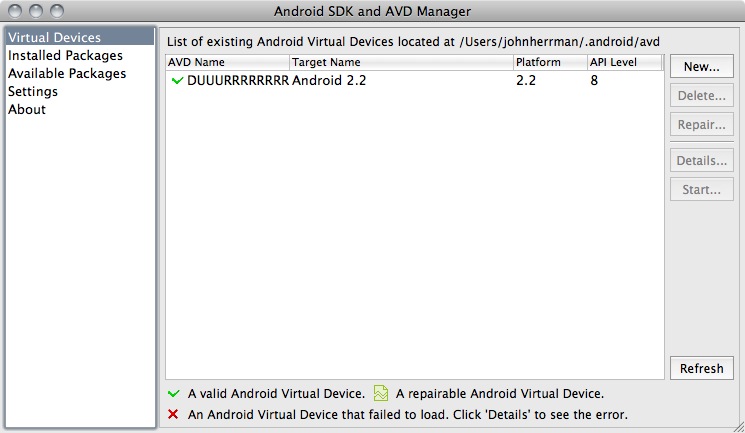Click the Refresh button

point(701,368)
